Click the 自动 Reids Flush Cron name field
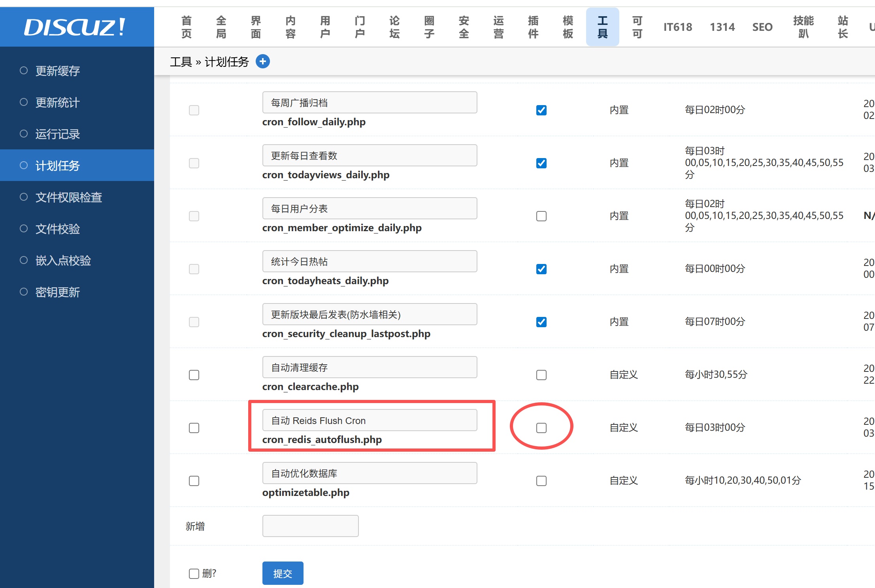This screenshot has width=875, height=588. (370, 420)
